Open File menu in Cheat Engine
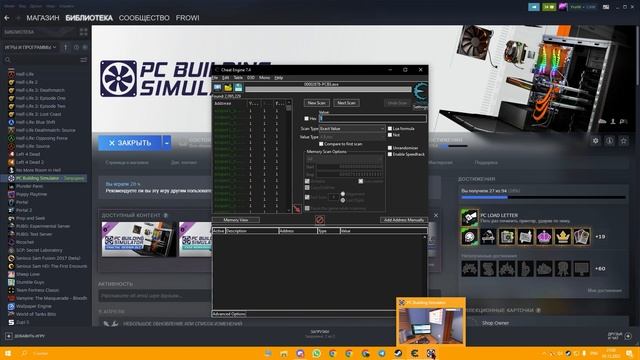 point(215,78)
